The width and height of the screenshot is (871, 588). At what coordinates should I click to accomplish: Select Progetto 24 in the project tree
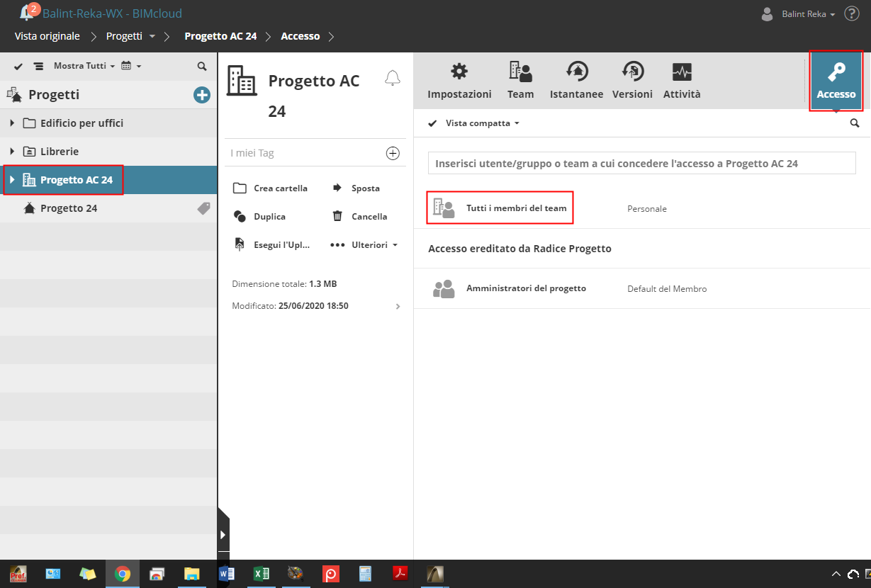point(108,208)
